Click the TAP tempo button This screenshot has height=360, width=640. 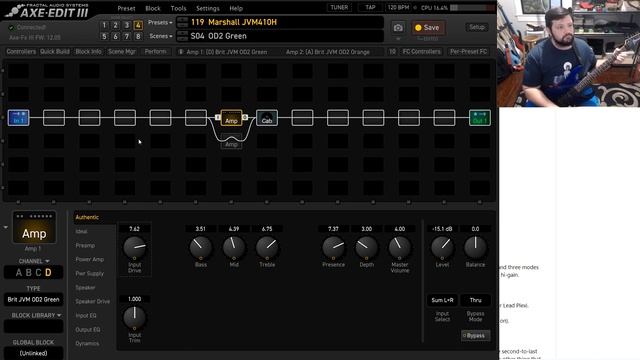pos(370,7)
